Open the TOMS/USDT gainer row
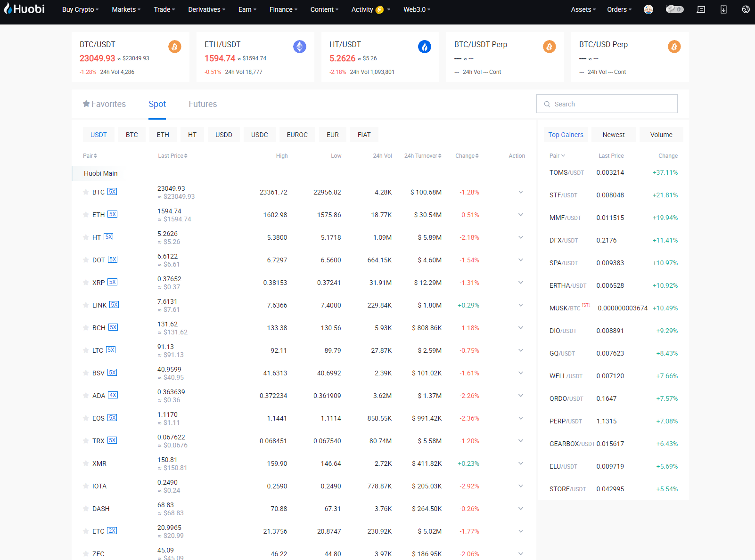The height and width of the screenshot is (560, 755). [614, 172]
